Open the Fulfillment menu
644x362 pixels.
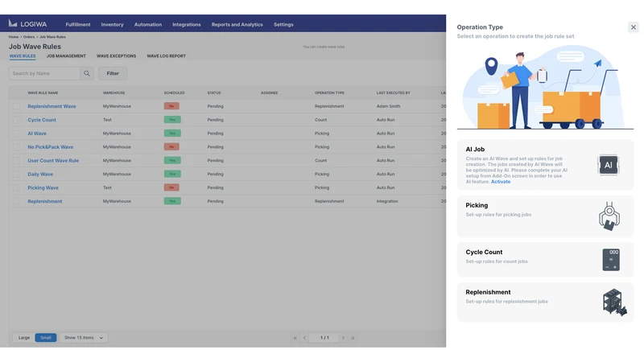coord(78,25)
